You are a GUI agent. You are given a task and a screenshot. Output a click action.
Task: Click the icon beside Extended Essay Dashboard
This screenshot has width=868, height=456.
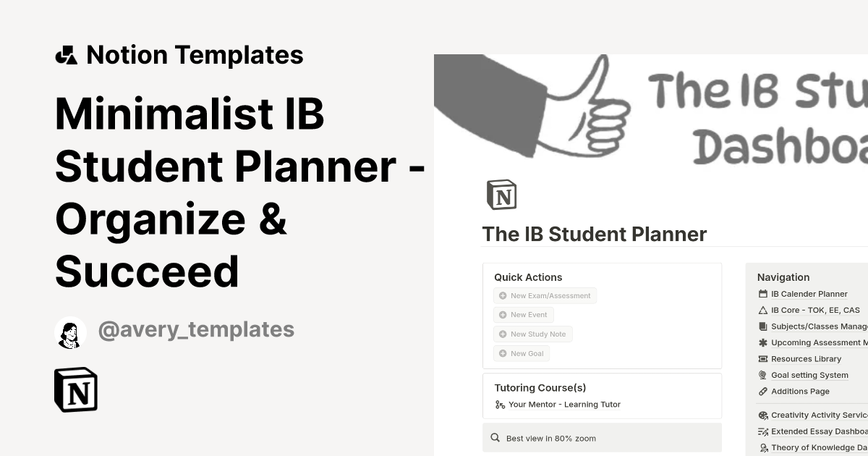[x=762, y=431]
